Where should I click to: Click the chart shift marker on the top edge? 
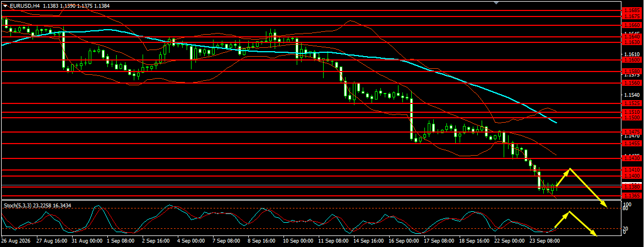tap(496, 2)
